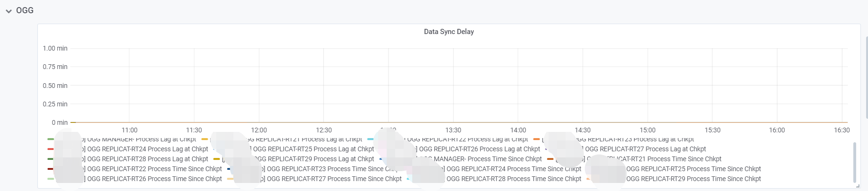The width and height of the screenshot is (868, 191).
Task: Click orange line icon for RT23 Process Lag
Action: 536,139
